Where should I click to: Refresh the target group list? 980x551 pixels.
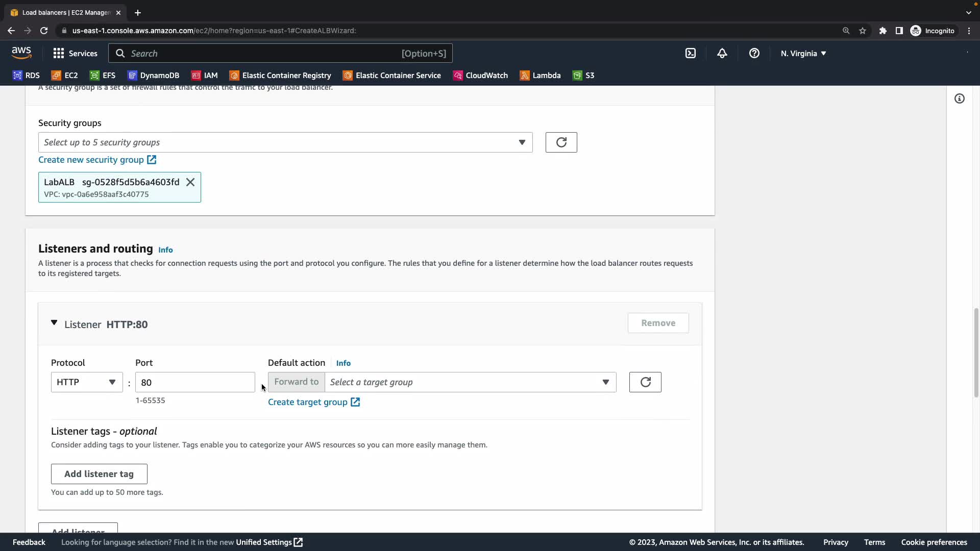pyautogui.click(x=645, y=382)
